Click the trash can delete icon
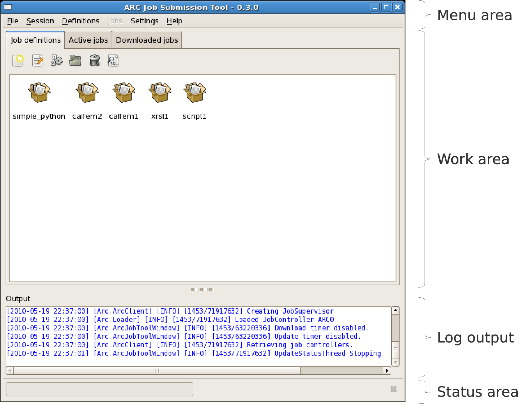 point(94,60)
